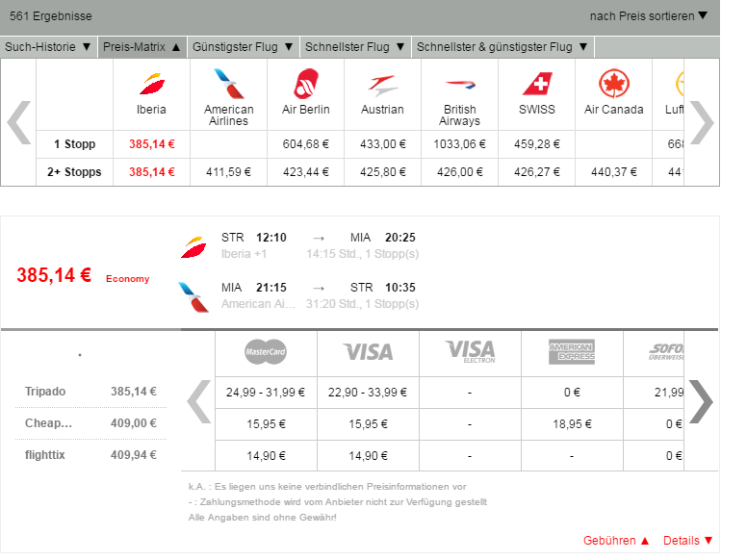Image resolution: width=747 pixels, height=560 pixels.
Task: Click the American Express payment logo
Action: point(572,352)
